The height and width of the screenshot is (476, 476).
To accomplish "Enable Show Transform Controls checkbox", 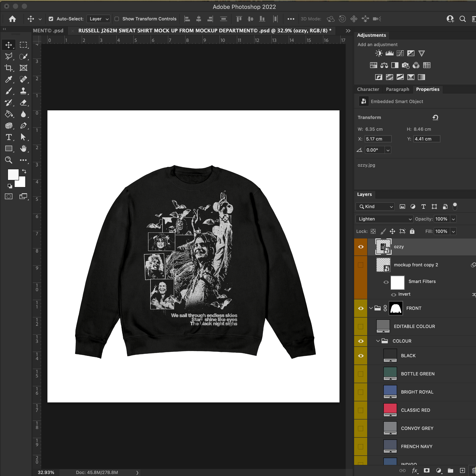I will coord(117,19).
